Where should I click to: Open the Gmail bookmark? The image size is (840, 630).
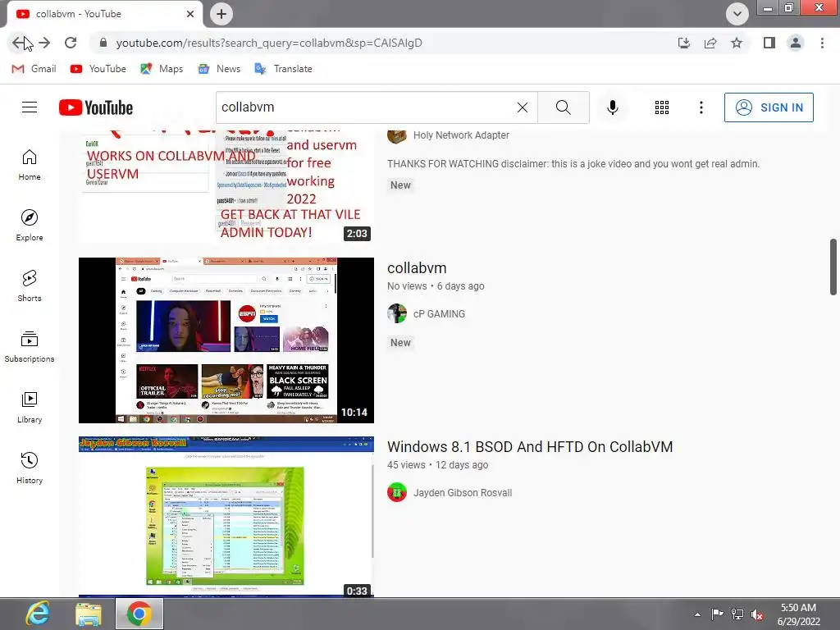tap(34, 69)
